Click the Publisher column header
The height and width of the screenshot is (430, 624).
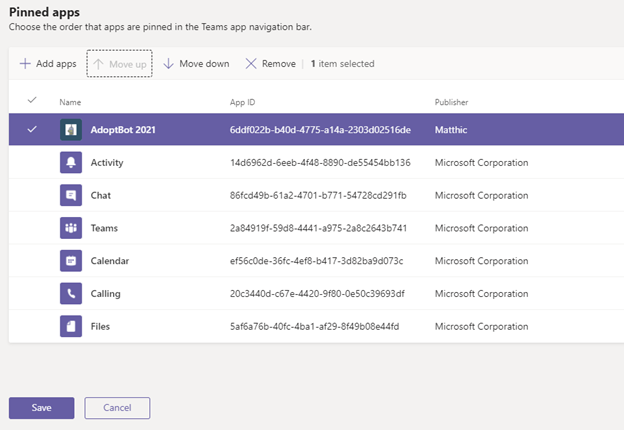point(451,102)
